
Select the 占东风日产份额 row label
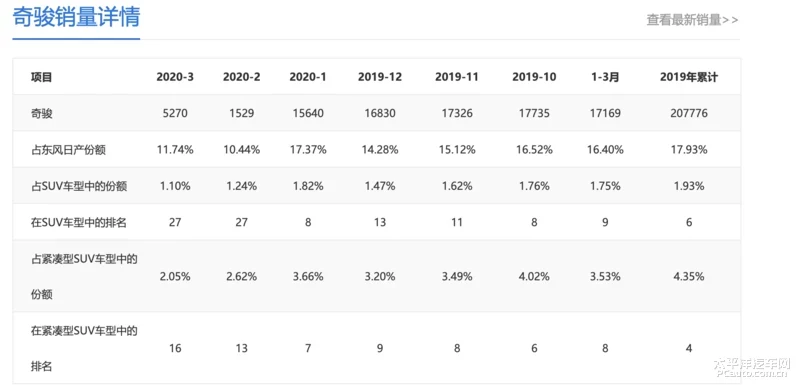pos(68,150)
